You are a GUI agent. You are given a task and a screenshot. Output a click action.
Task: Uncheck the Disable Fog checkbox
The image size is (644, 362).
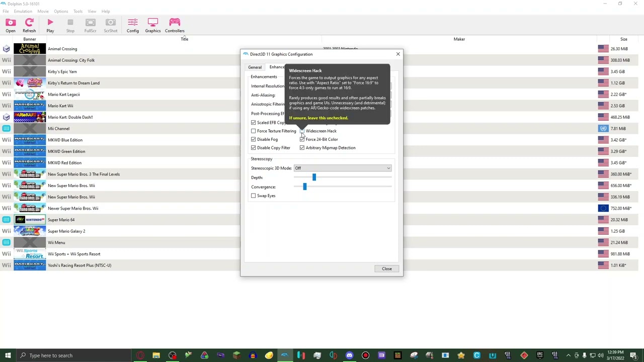pyautogui.click(x=254, y=139)
